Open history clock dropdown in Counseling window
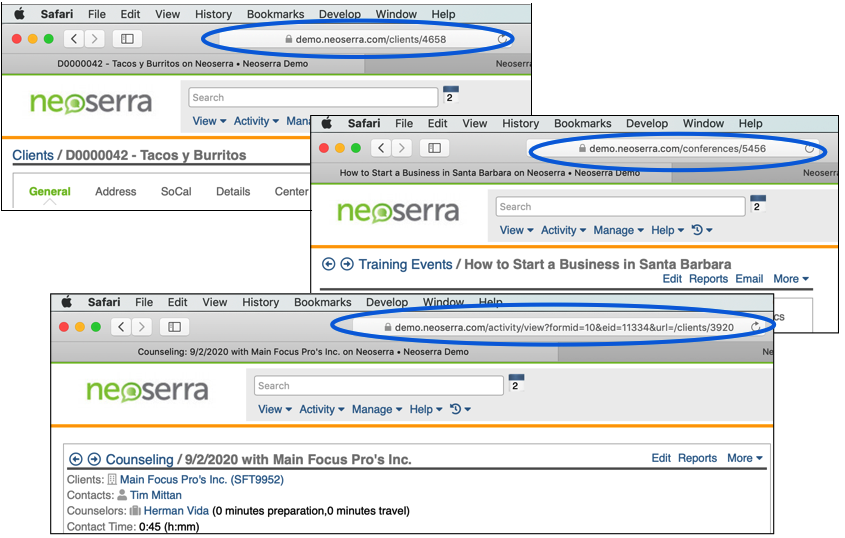845x538 pixels. pyautogui.click(x=460, y=409)
